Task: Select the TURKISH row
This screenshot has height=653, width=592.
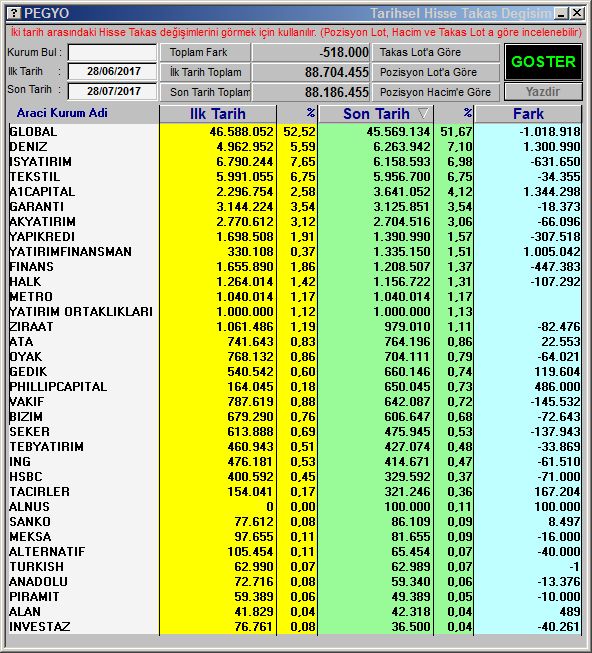Action: coord(295,566)
